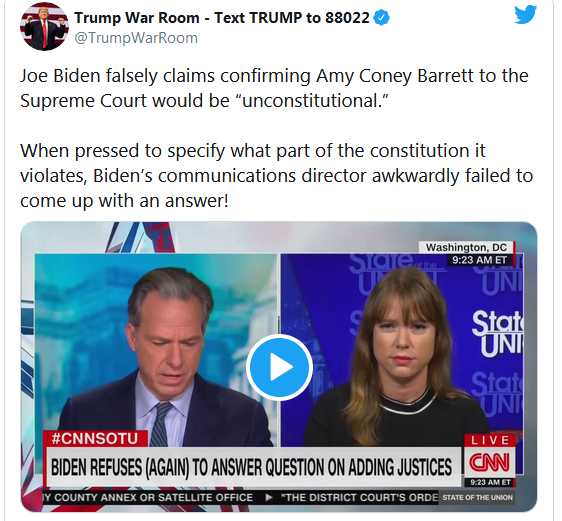Click the ticker arrow before "The District Court's"

point(269,497)
